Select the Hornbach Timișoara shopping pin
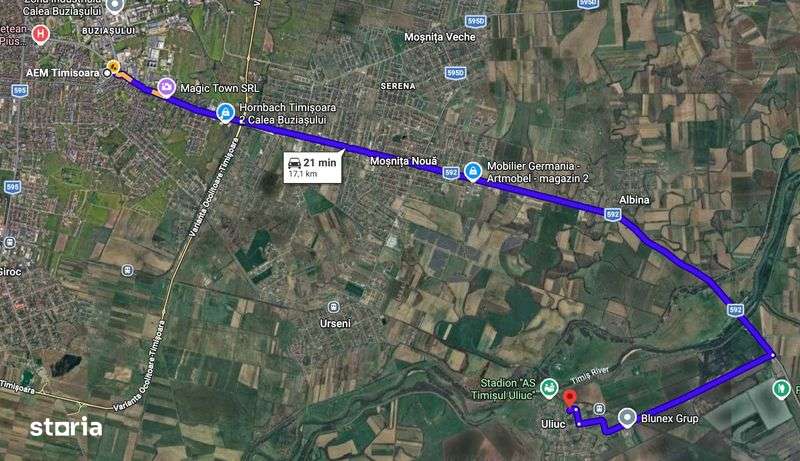Viewport: 800px width, 461px height. [x=225, y=113]
